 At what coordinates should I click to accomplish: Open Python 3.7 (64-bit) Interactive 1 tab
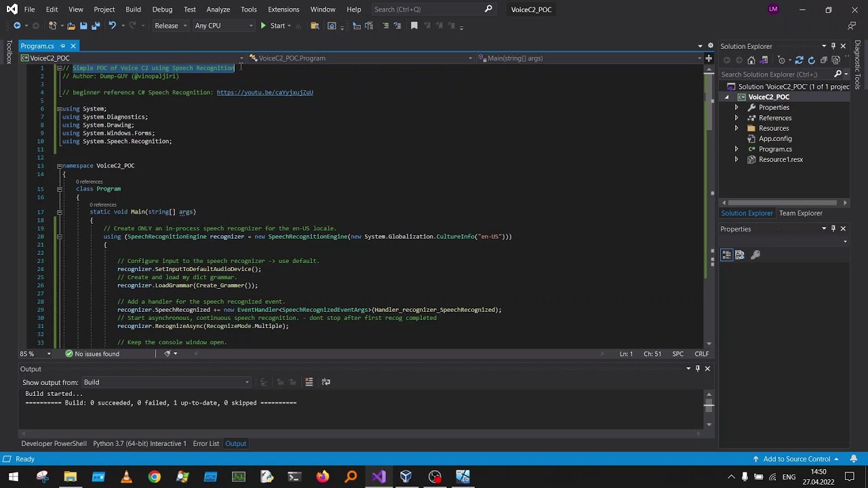pyautogui.click(x=139, y=444)
